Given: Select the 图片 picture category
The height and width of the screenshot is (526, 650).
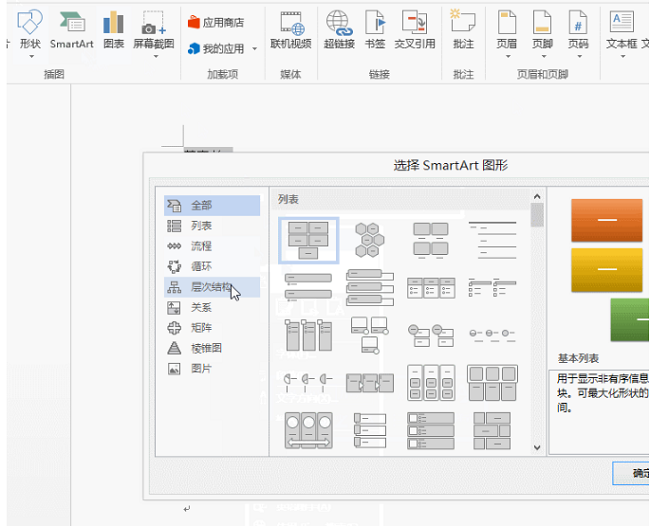Looking at the screenshot, I should tap(212, 368).
